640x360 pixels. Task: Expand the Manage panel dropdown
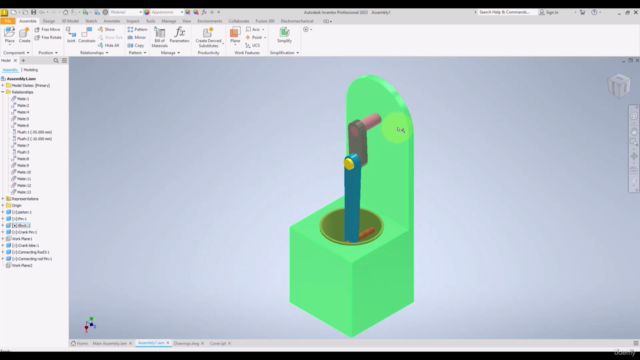click(x=170, y=53)
